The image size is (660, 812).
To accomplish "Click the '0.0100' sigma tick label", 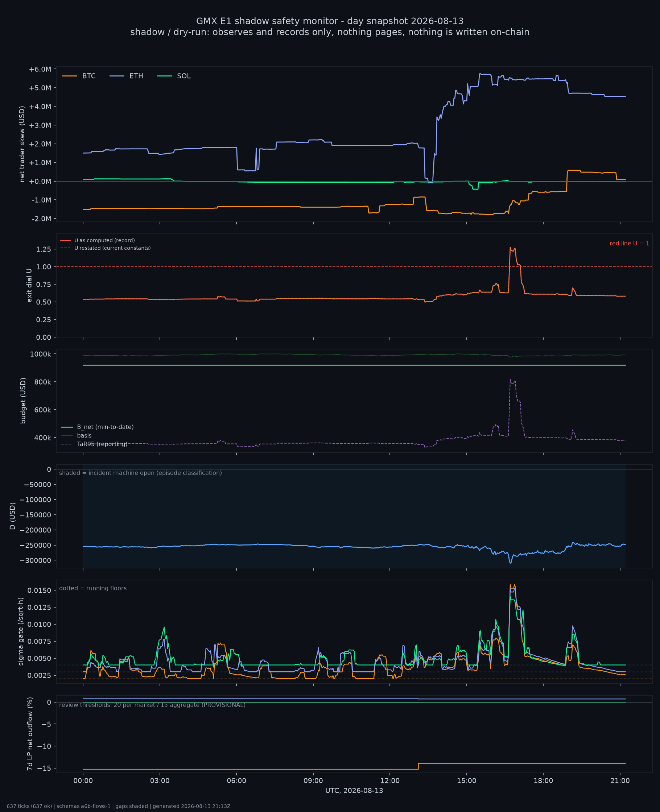I will click(x=40, y=624).
